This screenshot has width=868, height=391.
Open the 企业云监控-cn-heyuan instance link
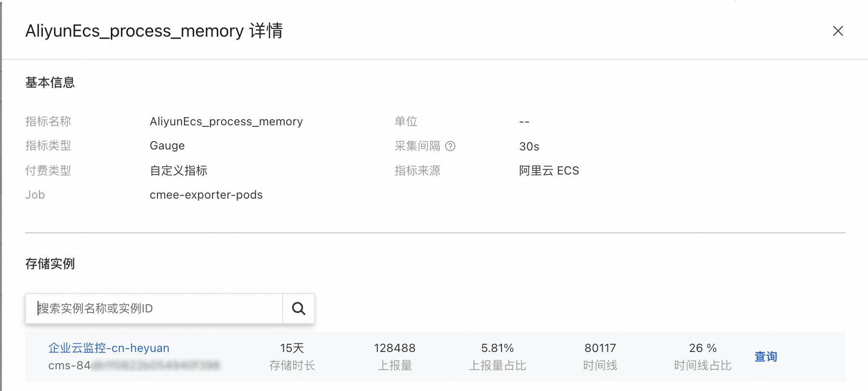109,348
